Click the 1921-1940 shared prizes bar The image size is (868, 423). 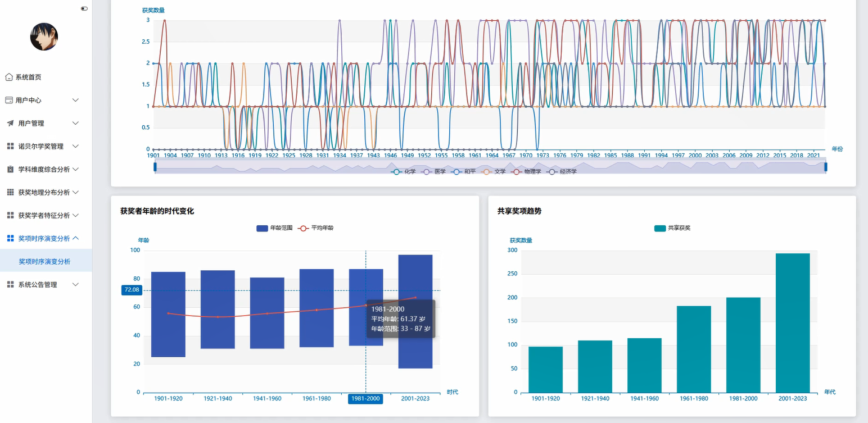click(595, 366)
